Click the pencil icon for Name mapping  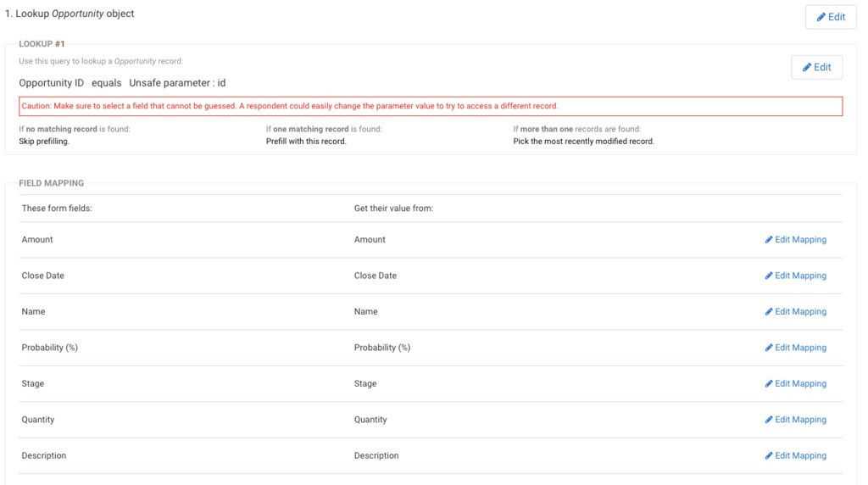click(769, 312)
